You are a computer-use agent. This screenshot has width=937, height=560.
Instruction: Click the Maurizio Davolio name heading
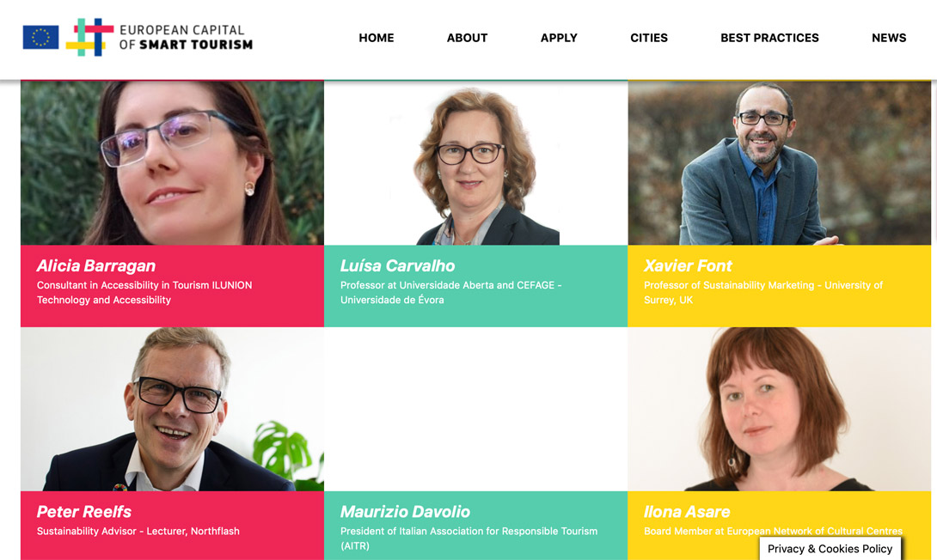click(x=405, y=512)
